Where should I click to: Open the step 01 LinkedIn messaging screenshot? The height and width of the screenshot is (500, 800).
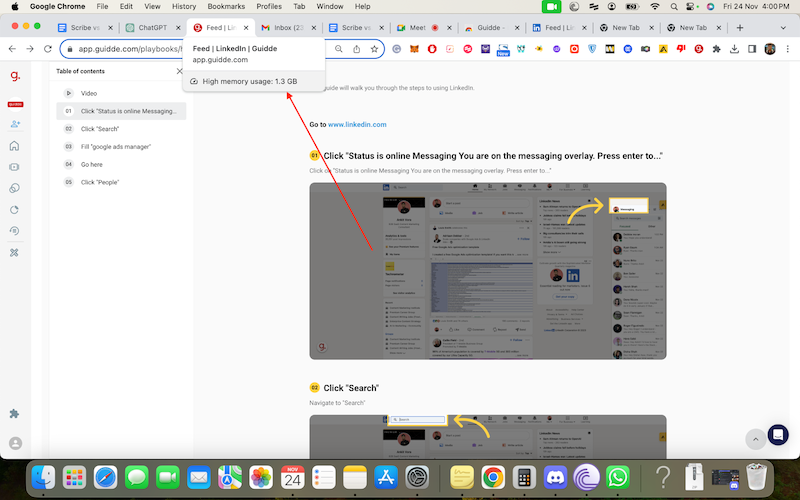point(488,271)
